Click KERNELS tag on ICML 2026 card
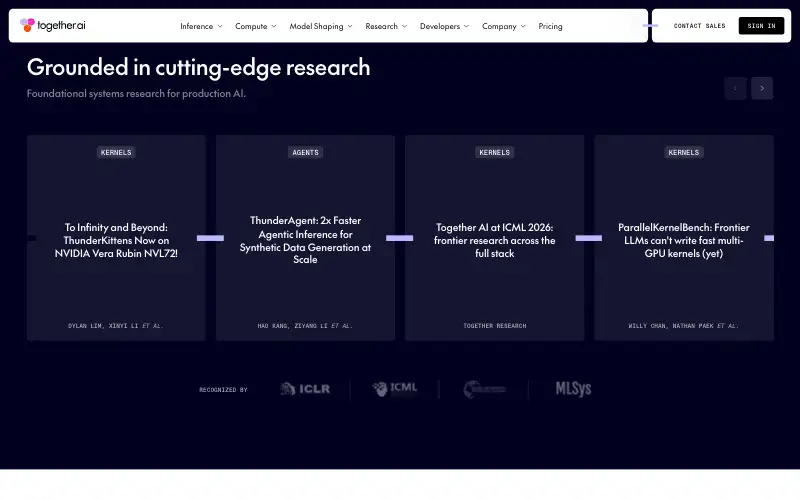The width and height of the screenshot is (800, 500). coord(494,153)
